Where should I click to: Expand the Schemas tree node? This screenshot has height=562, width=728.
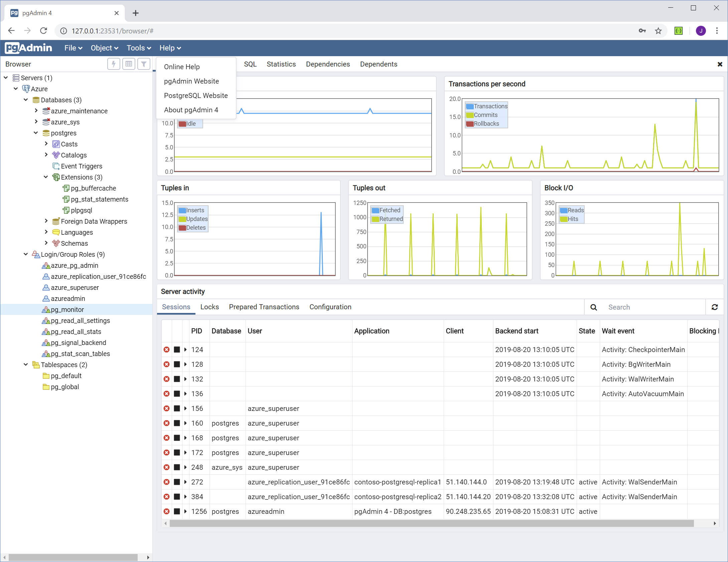[46, 243]
